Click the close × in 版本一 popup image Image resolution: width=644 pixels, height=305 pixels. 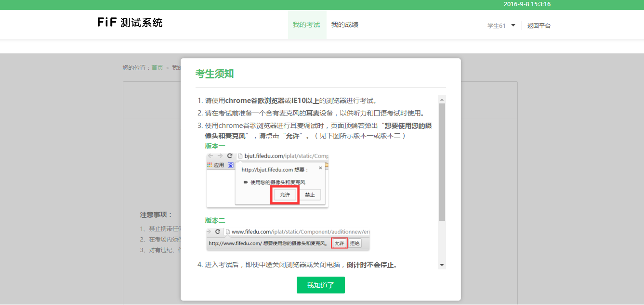320,168
